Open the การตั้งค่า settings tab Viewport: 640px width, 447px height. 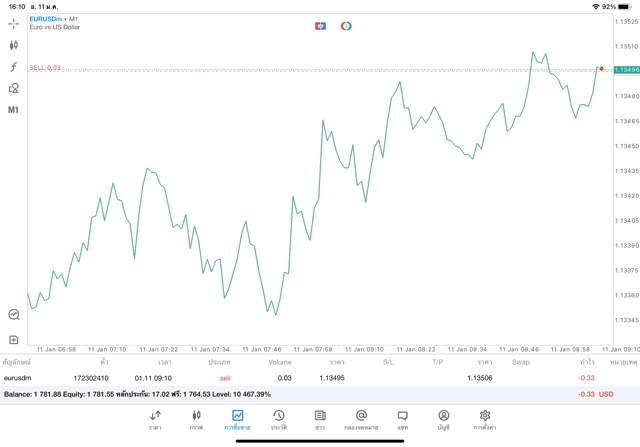(x=485, y=420)
